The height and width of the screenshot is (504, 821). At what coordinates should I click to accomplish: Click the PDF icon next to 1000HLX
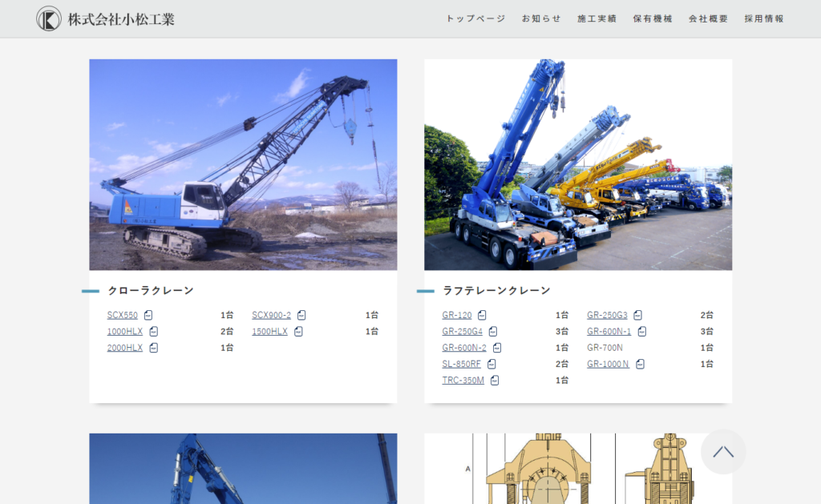pyautogui.click(x=153, y=331)
